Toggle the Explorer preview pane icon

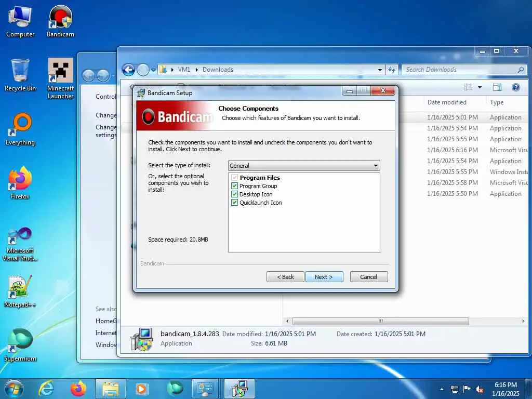[497, 87]
